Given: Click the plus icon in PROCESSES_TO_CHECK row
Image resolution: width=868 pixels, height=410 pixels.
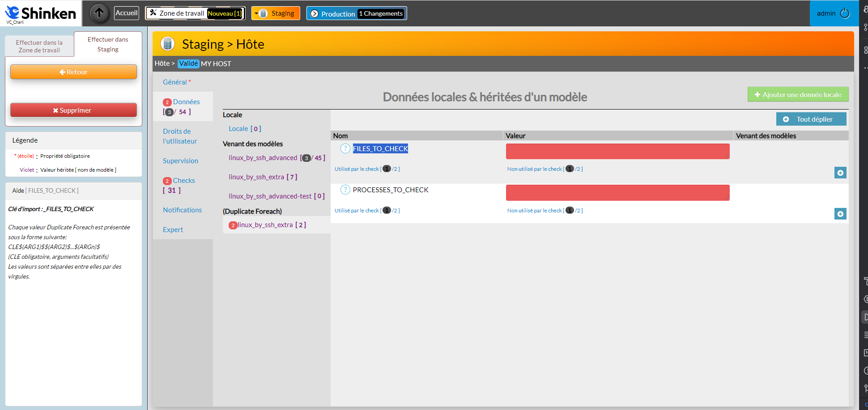Looking at the screenshot, I should coord(840,214).
